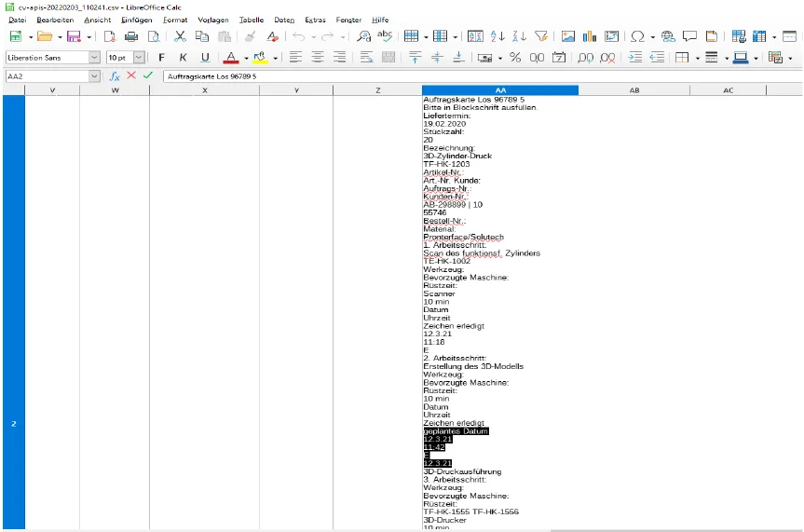
Task: Open the Function Wizard fx icon
Action: pos(115,75)
